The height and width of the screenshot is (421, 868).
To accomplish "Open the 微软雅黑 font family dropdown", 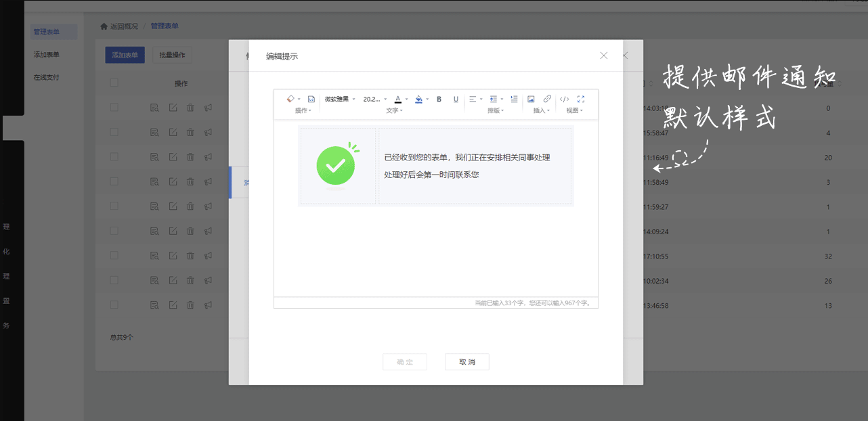I will click(x=339, y=99).
